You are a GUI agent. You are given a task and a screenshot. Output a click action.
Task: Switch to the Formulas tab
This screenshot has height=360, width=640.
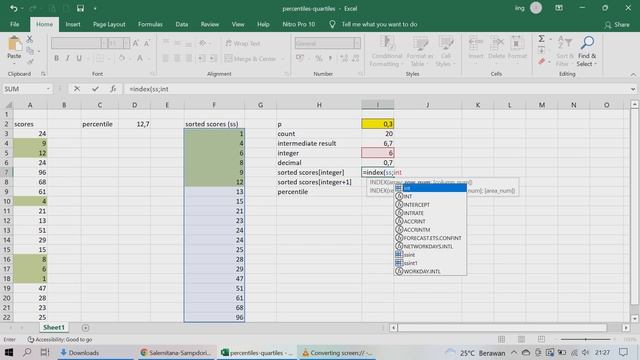pyautogui.click(x=150, y=24)
